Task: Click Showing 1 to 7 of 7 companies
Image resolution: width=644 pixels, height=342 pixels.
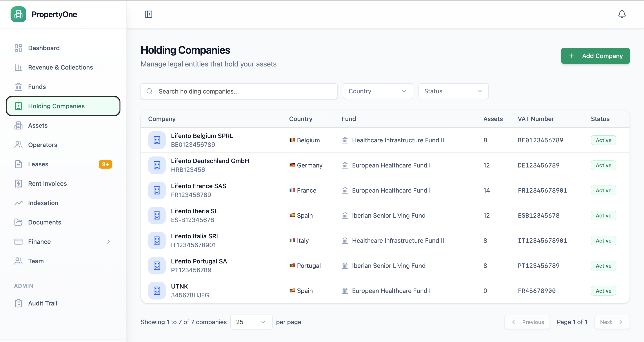Action: tap(184, 322)
